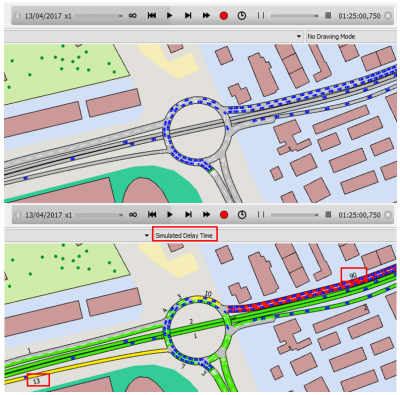Toggle the infinity loop icon in the top bar
This screenshot has height=395, width=400.
132,16
